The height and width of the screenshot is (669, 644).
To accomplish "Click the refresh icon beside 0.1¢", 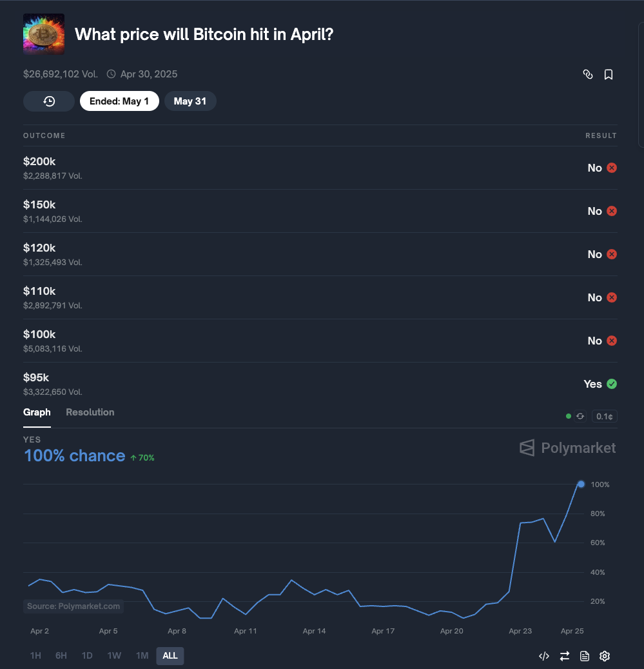I will coord(580,416).
